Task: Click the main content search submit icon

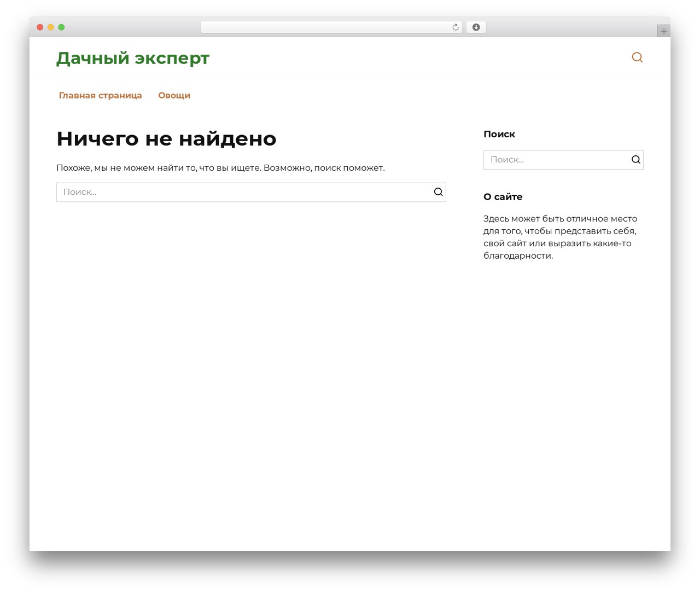Action: click(x=439, y=192)
